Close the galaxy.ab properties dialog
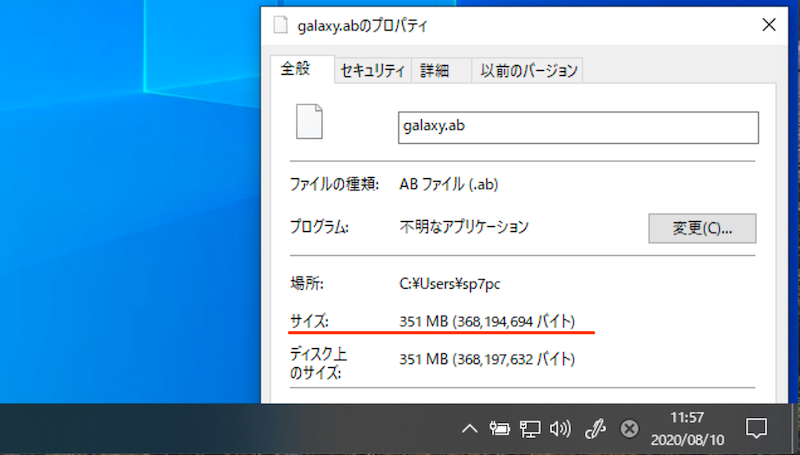Image resolution: width=800 pixels, height=455 pixels. point(768,24)
